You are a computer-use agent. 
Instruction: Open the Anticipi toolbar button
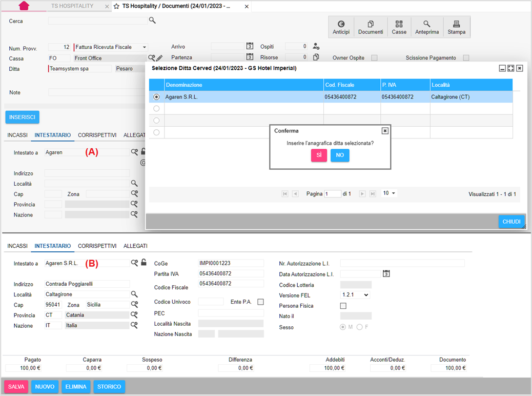pos(341,27)
